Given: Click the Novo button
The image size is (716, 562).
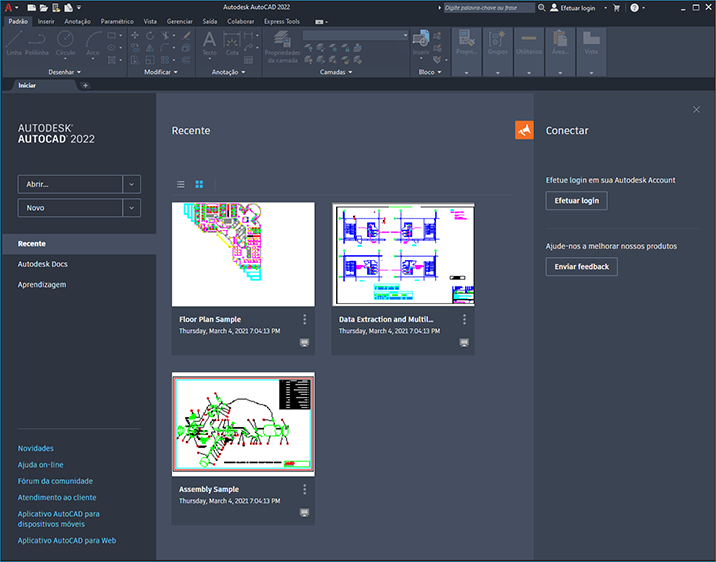Looking at the screenshot, I should (x=70, y=208).
